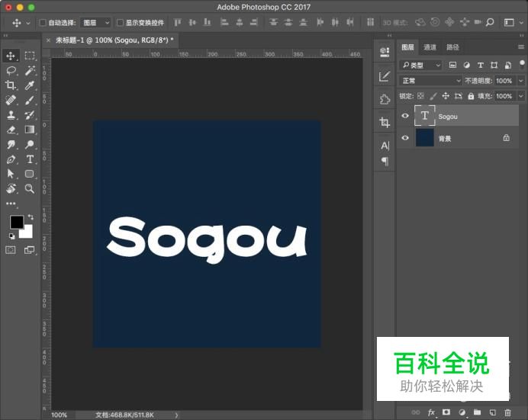Toggle visibility of the 背景 layer
528x420 pixels.
tap(405, 138)
